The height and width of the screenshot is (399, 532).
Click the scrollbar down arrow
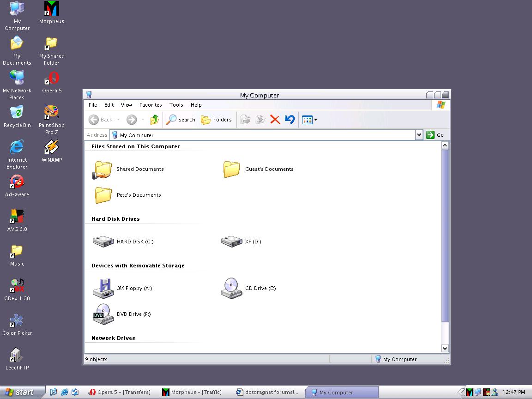(x=445, y=348)
